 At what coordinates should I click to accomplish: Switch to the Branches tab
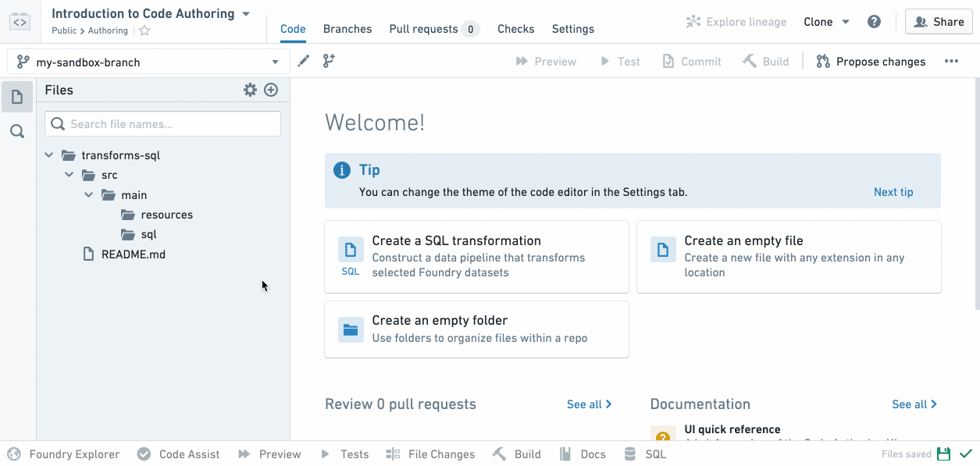click(x=347, y=29)
